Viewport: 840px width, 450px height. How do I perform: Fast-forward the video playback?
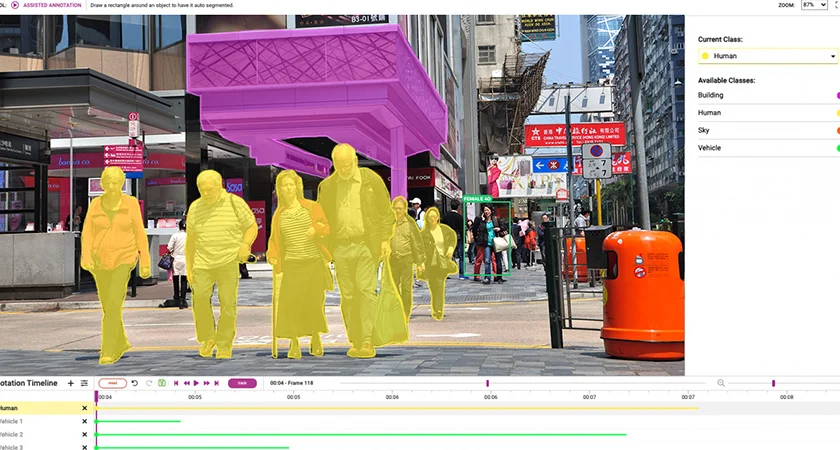click(206, 383)
